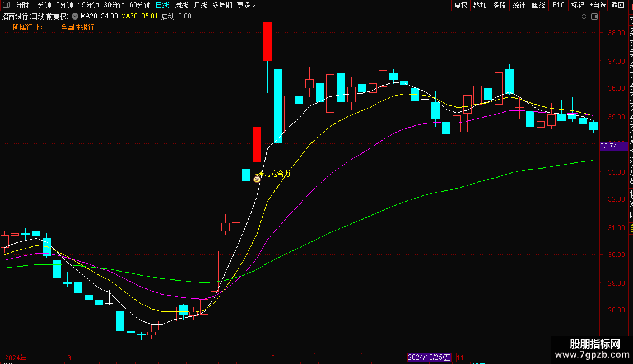Click the 九龙合力 signal label
Screen dimensions: 633x364
click(277, 174)
